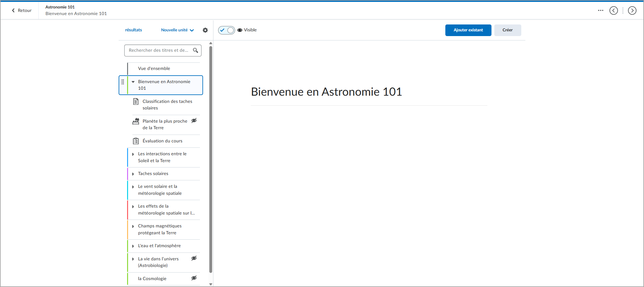Expand Les effets de la météorologie unit
This screenshot has height=287, width=644.
coord(133,207)
